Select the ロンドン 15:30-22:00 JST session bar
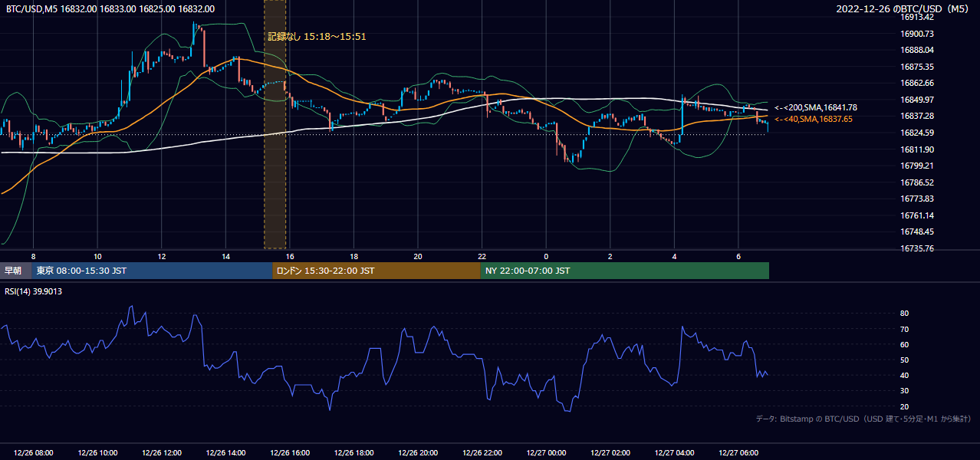The width and height of the screenshot is (980, 460). coord(377,271)
